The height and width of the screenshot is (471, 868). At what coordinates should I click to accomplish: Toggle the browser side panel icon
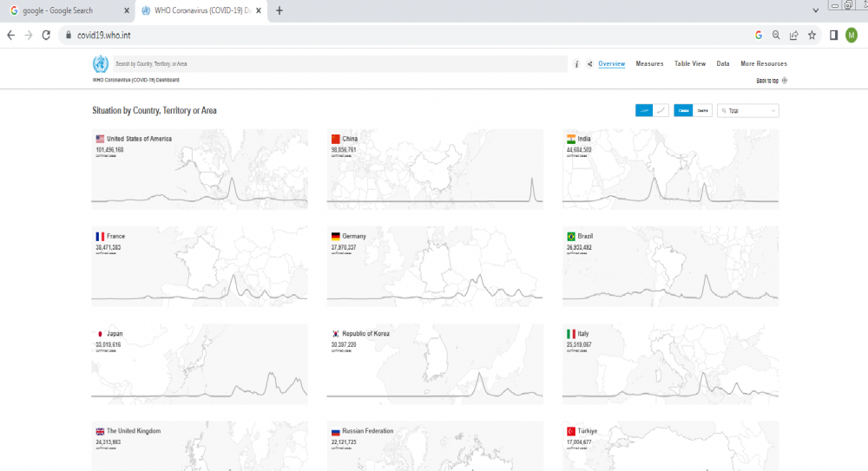point(833,36)
